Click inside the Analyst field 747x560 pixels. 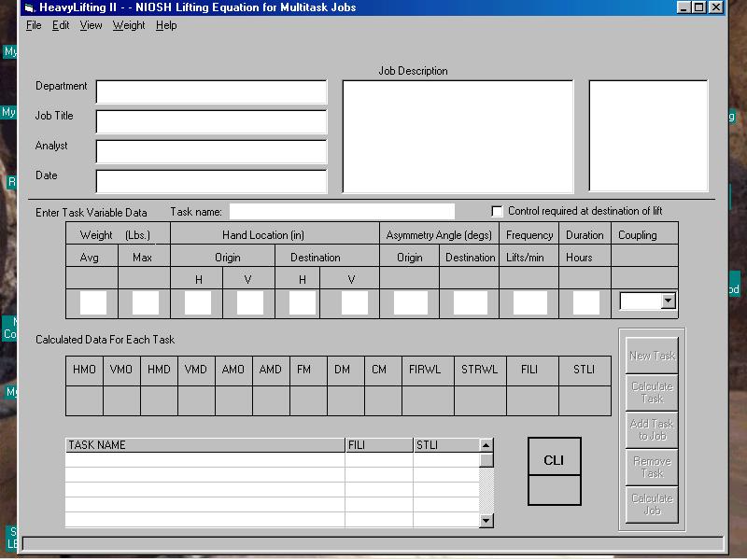click(210, 151)
